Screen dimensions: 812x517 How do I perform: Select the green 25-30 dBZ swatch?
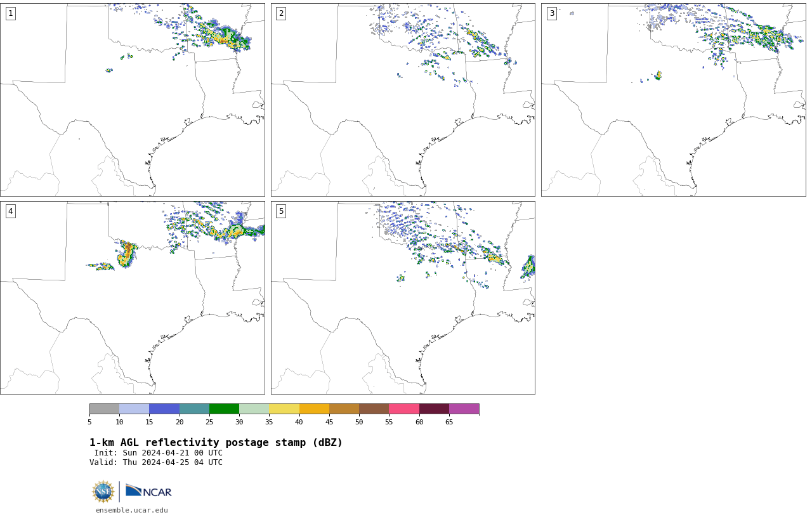pos(224,409)
